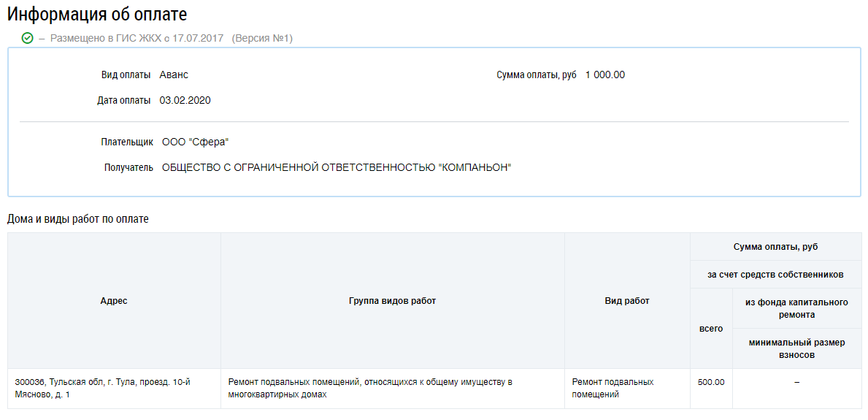868x420 pixels.
Task: Select the payment date 03.02.2020
Action: click(x=185, y=100)
